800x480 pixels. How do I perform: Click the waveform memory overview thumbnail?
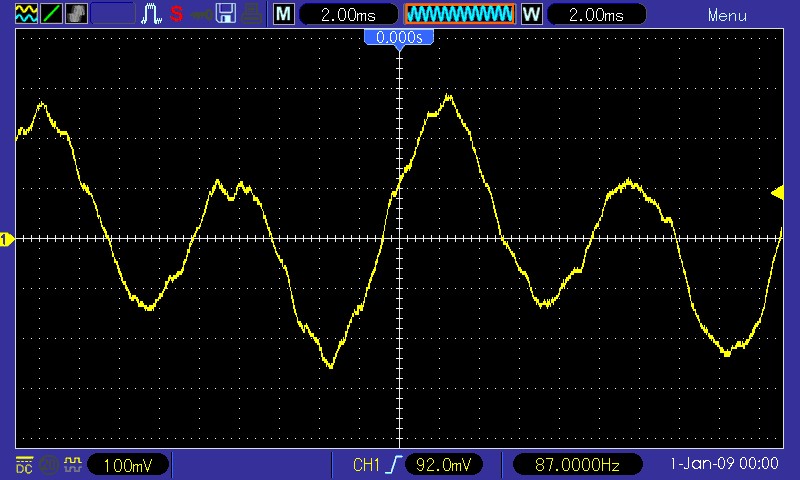460,14
